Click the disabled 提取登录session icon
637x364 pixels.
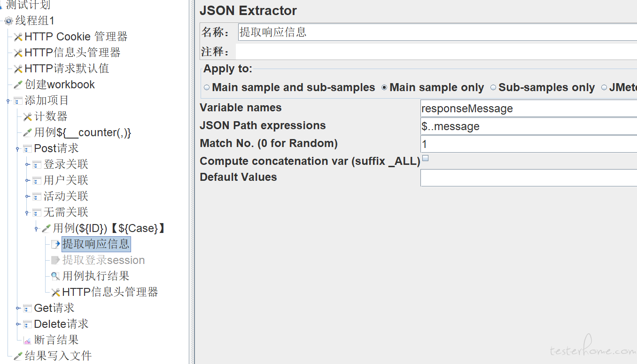click(x=55, y=260)
